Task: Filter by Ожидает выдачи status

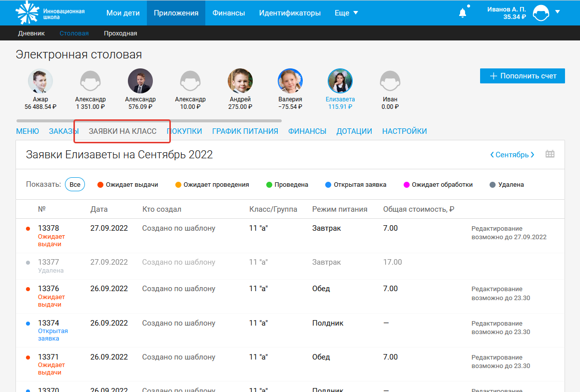Action: [127, 185]
